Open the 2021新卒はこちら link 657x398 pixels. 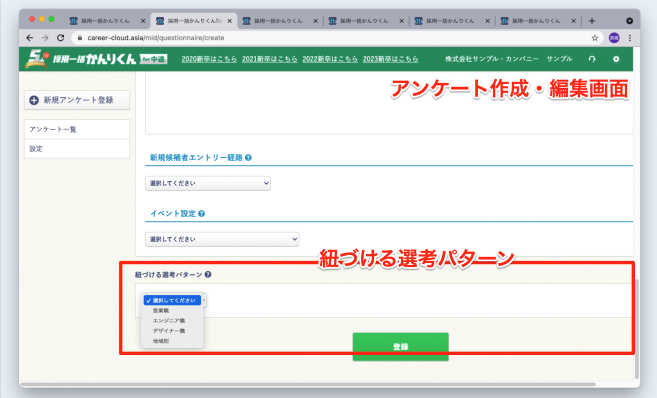(x=269, y=59)
